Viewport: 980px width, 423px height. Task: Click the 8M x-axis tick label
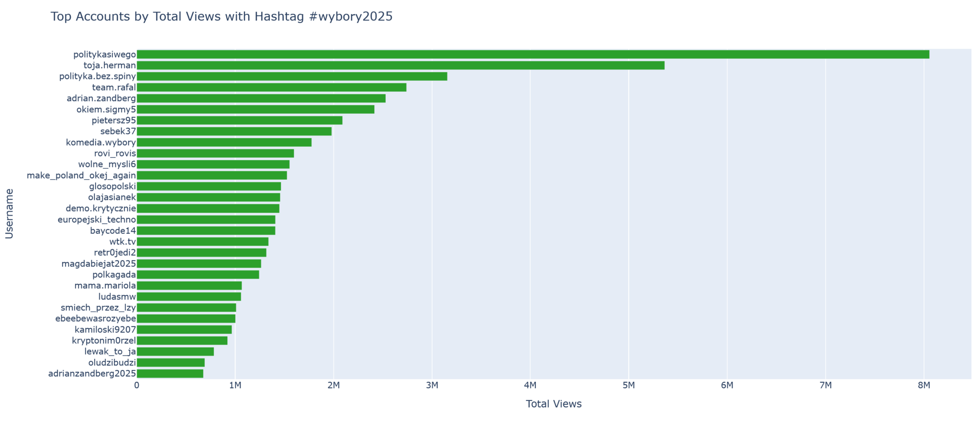tap(924, 386)
